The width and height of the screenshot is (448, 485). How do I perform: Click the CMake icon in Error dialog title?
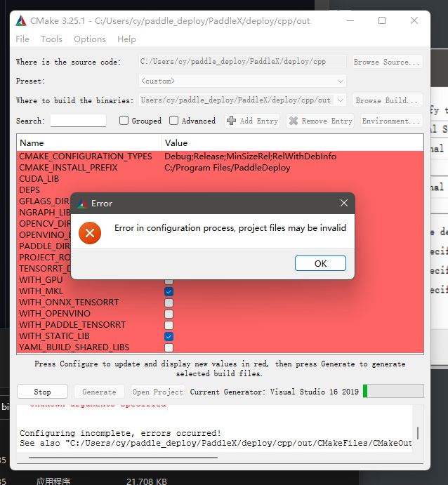(x=82, y=204)
